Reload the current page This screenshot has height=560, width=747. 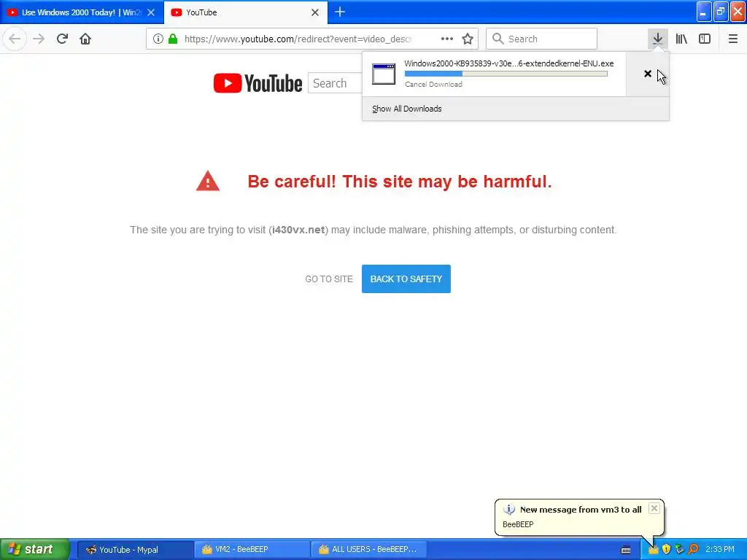coord(62,39)
